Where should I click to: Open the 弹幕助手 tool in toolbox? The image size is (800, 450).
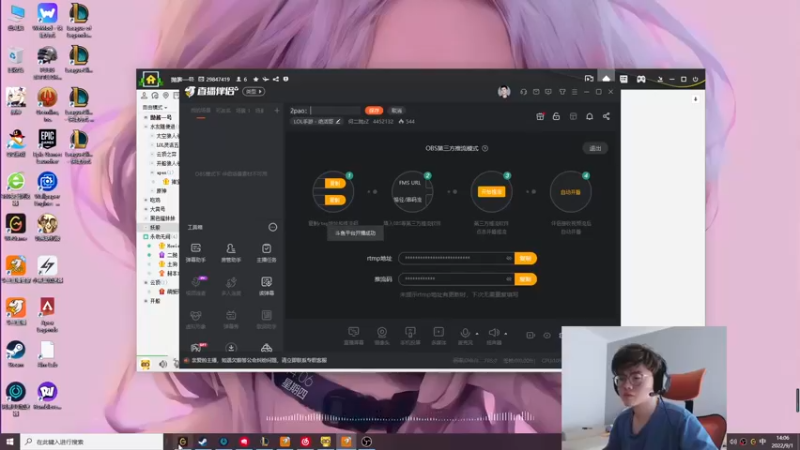(196, 253)
